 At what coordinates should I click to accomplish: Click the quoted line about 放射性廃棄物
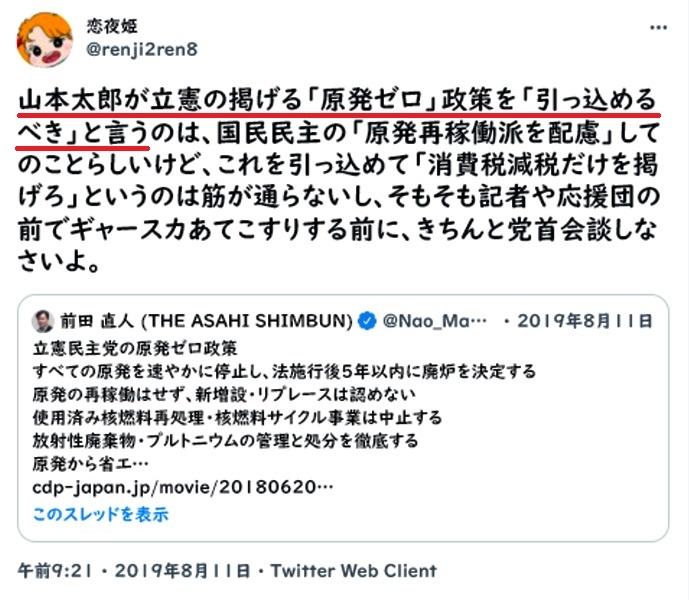[225, 440]
